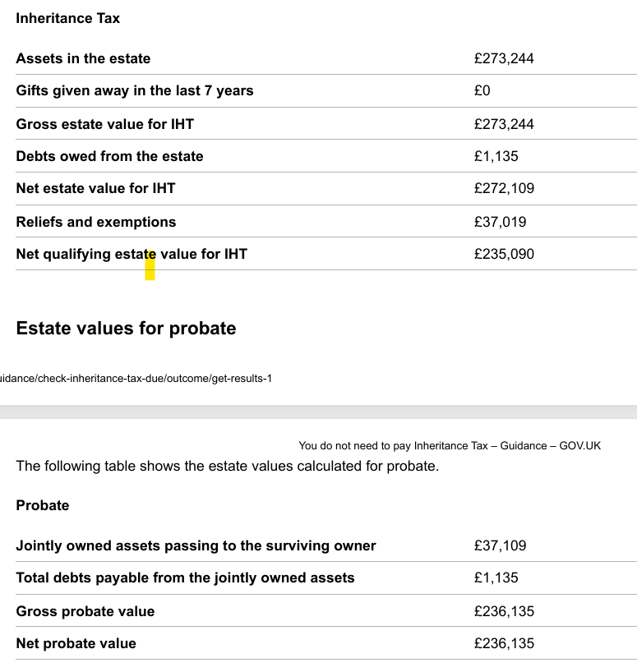The width and height of the screenshot is (637, 672).
Task: Click the Inheritance Tax table caption
Action: (67, 18)
